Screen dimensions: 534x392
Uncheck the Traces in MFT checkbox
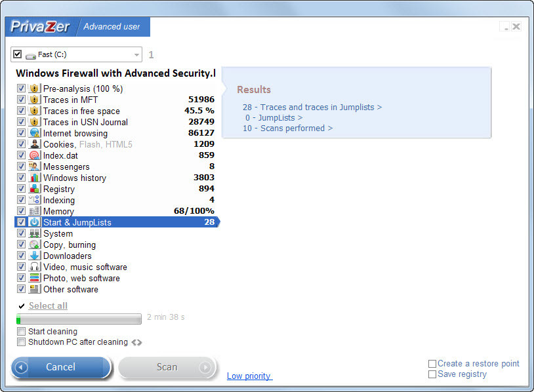(x=21, y=100)
